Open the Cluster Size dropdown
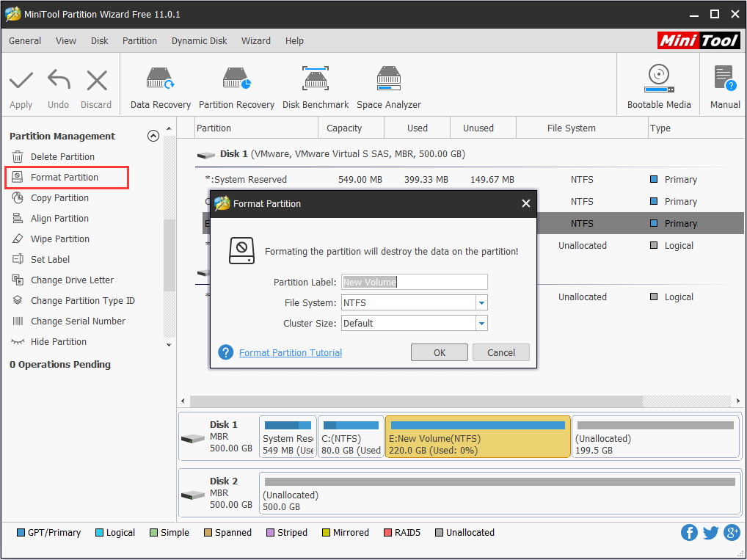This screenshot has width=747, height=560. 481,323
